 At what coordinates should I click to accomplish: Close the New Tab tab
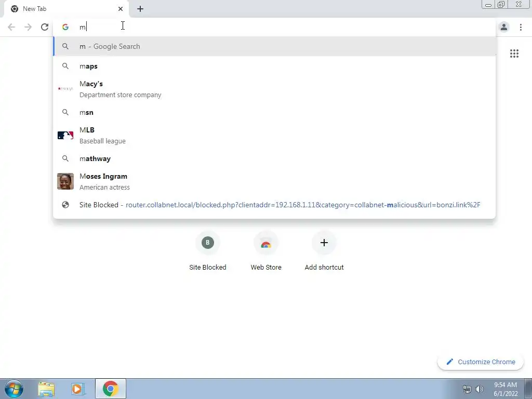[x=121, y=9]
